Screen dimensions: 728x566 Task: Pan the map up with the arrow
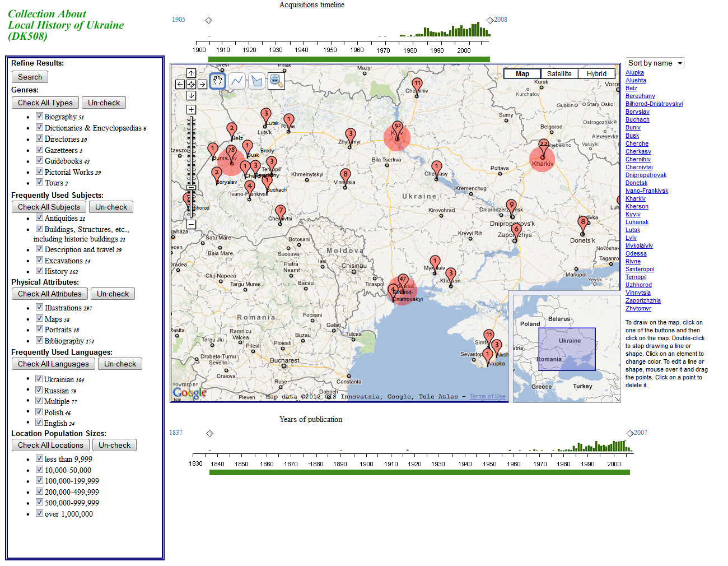(x=191, y=73)
